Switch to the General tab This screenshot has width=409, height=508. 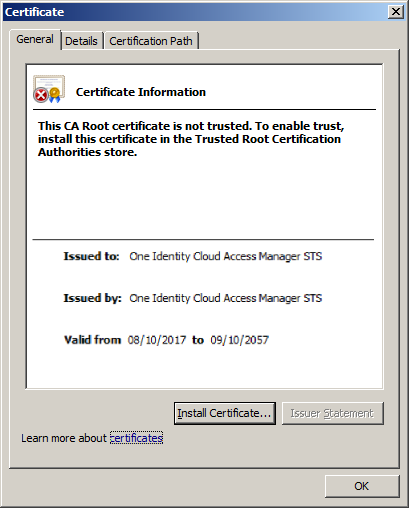click(x=35, y=39)
